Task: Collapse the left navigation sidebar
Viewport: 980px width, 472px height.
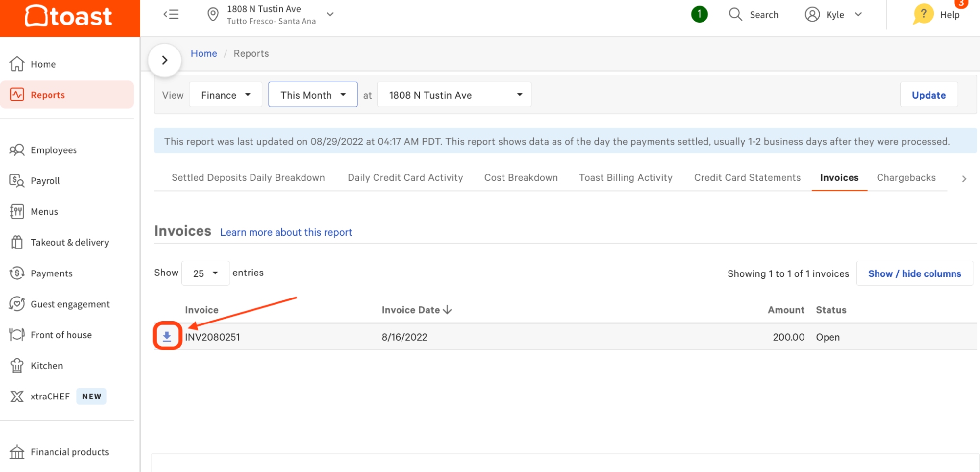Action: (171, 14)
